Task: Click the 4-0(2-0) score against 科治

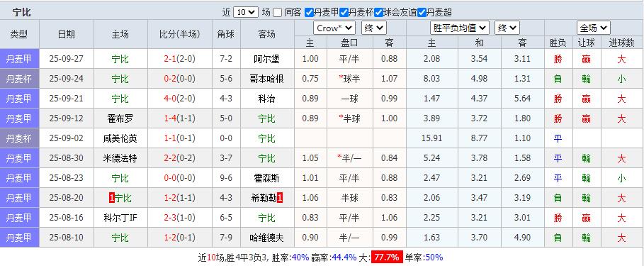Action: [x=180, y=99]
